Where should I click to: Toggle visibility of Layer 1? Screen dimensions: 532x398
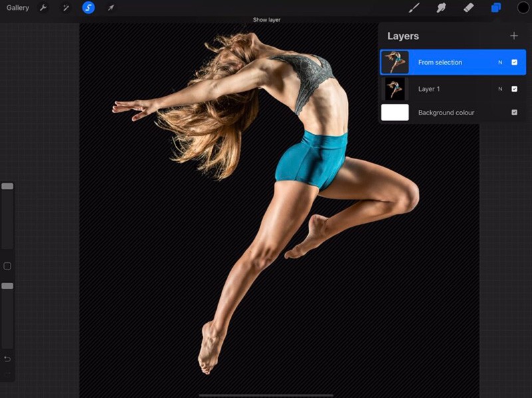513,89
